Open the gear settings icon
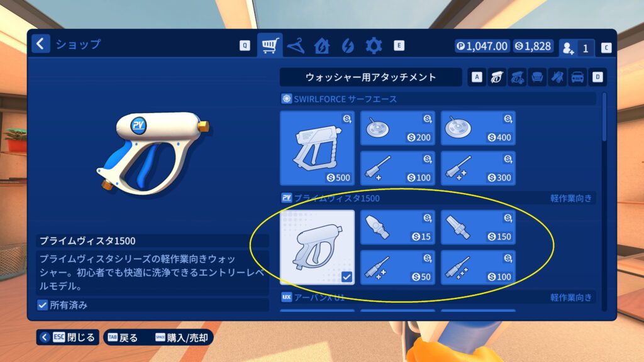Image resolution: width=644 pixels, height=362 pixels. (x=374, y=45)
